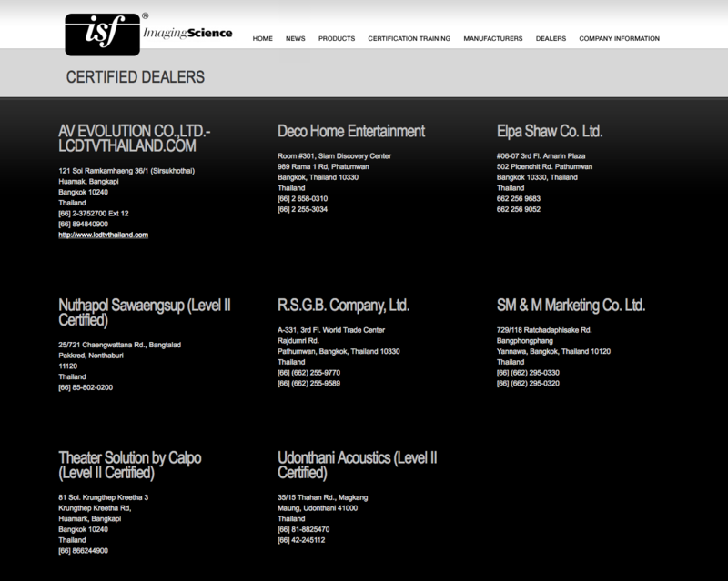728x581 pixels.
Task: Select phone number [66] (662) 295-0330
Action: [528, 373]
